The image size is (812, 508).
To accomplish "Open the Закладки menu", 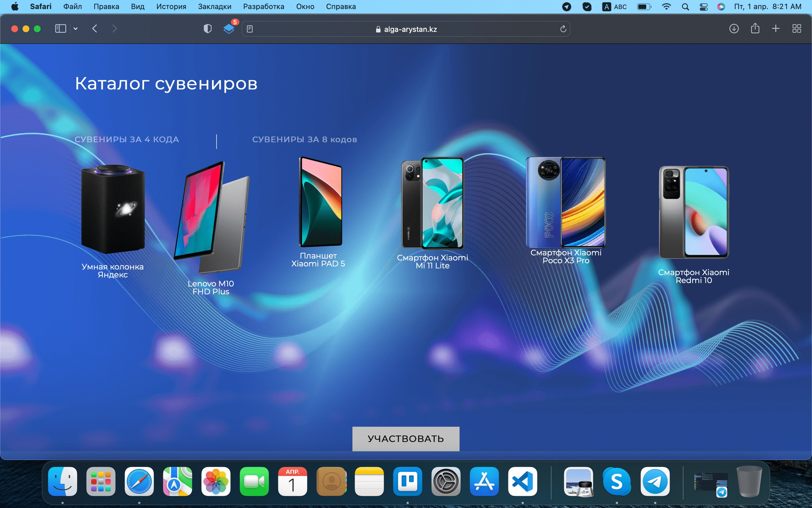I will click(x=215, y=7).
